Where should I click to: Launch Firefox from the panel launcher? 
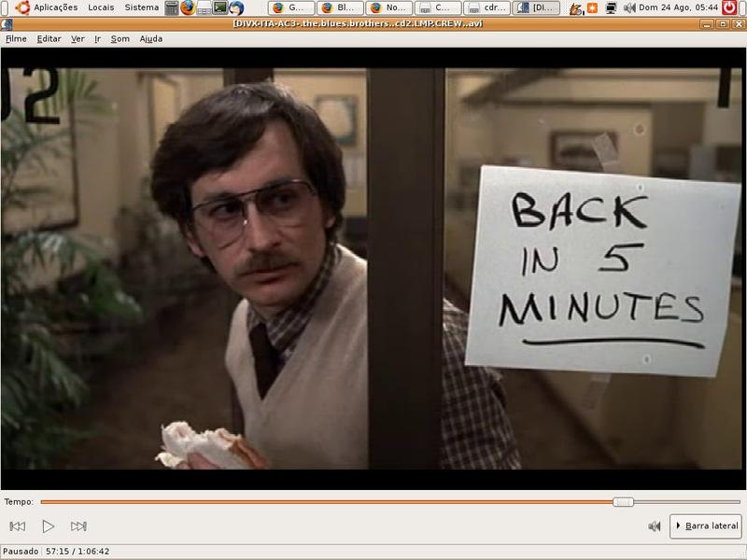click(188, 7)
